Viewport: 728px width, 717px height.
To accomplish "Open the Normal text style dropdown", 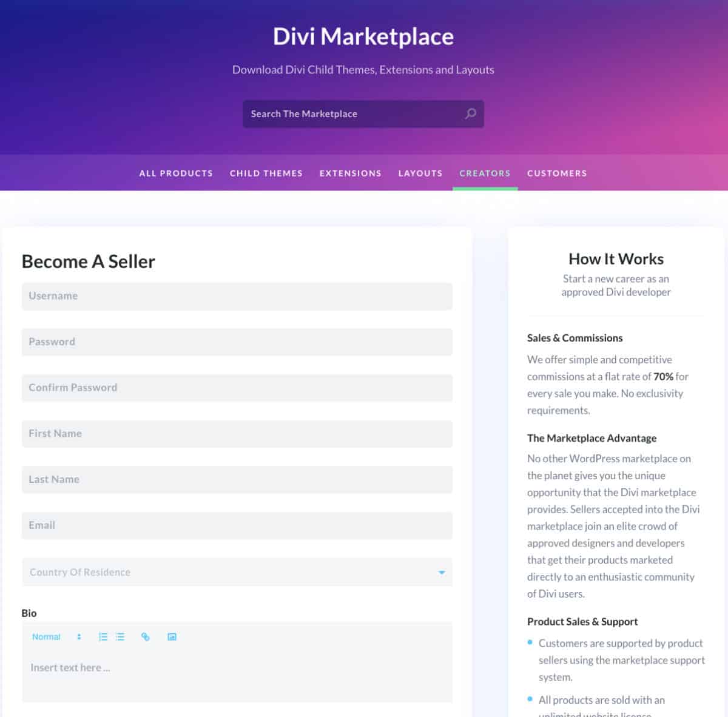I will click(x=56, y=637).
